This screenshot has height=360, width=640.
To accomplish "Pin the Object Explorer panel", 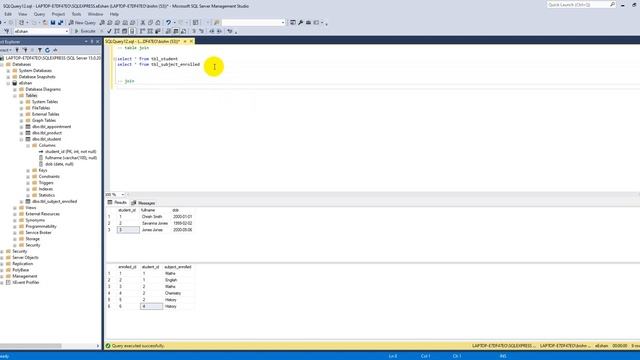I will pyautogui.click(x=91, y=42).
